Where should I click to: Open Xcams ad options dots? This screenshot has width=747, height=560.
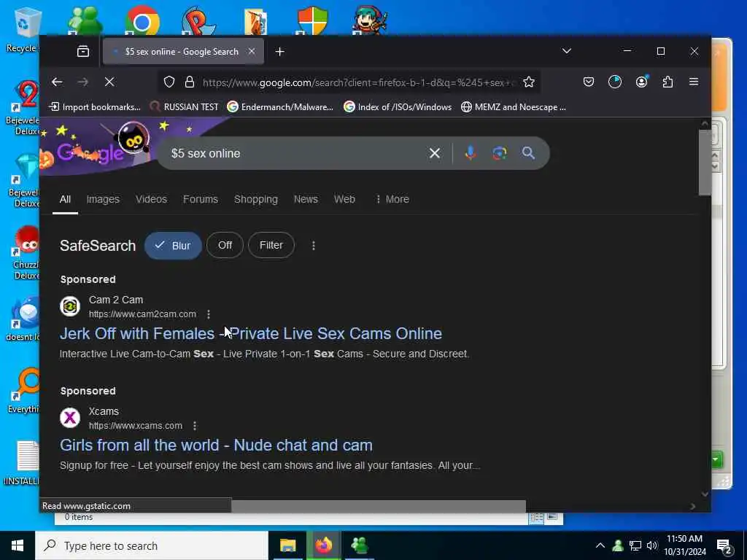pyautogui.click(x=195, y=426)
